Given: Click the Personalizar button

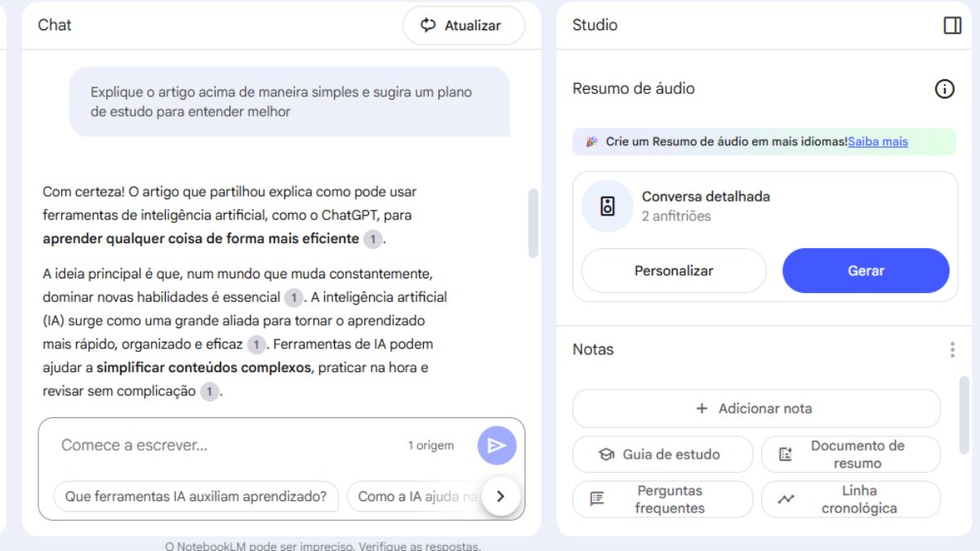Looking at the screenshot, I should pyautogui.click(x=674, y=271).
